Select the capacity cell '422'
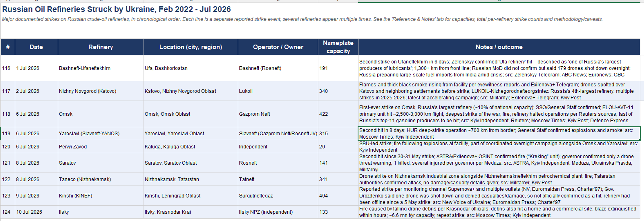The width and height of the screenshot is (644, 221). 338,114
